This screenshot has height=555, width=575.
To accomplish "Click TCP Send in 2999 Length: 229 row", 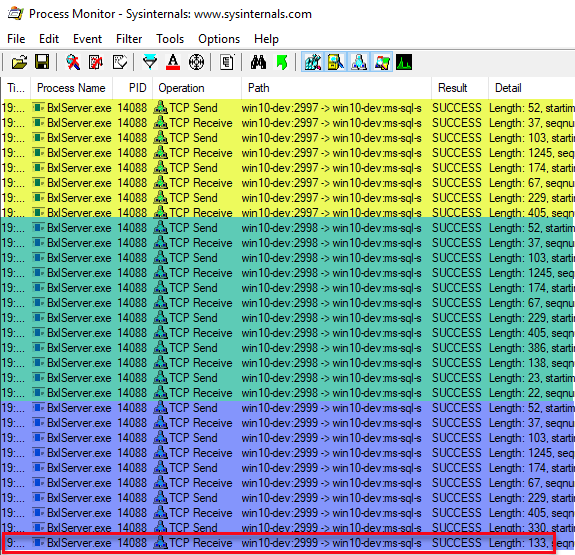I will (x=193, y=498).
